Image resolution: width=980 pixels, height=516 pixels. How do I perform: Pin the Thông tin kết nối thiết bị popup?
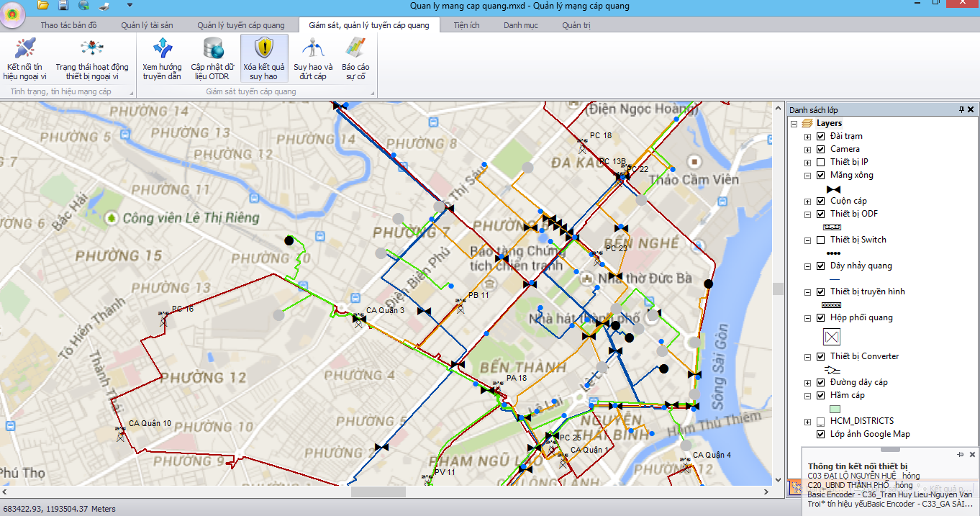[961, 455]
